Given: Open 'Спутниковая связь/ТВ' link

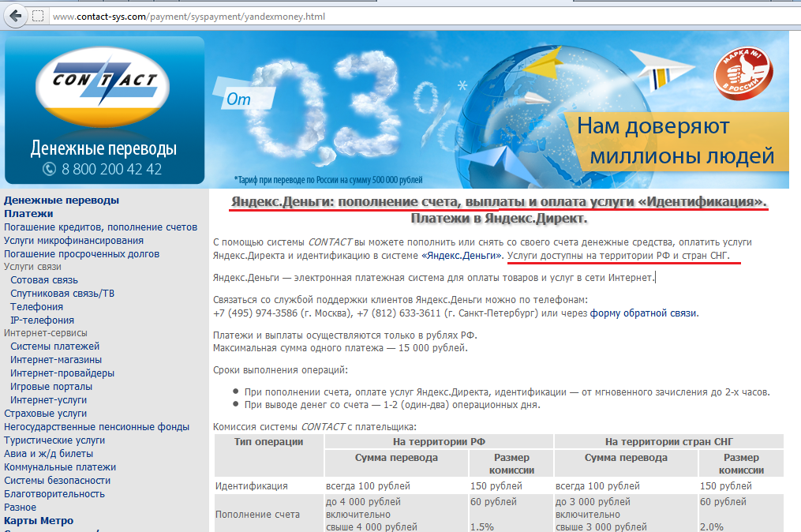Looking at the screenshot, I should (62, 294).
